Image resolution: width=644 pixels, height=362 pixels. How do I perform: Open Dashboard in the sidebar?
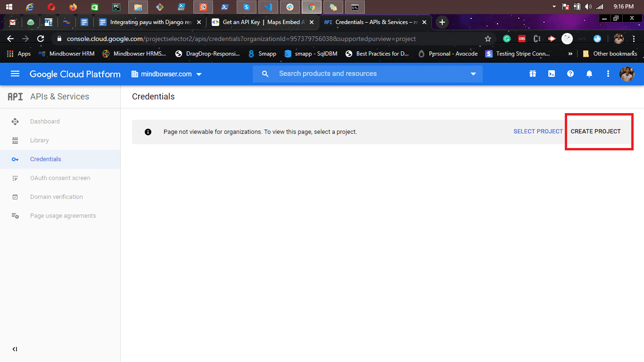45,122
